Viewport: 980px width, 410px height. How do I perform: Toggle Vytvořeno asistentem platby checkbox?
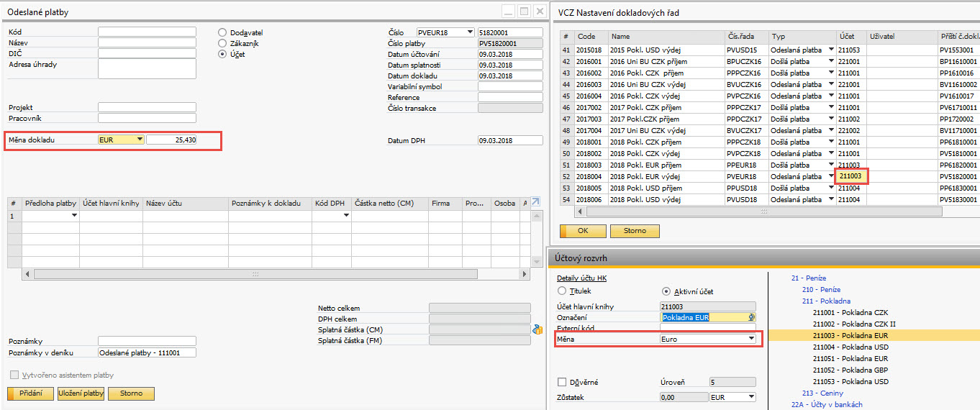pos(14,375)
